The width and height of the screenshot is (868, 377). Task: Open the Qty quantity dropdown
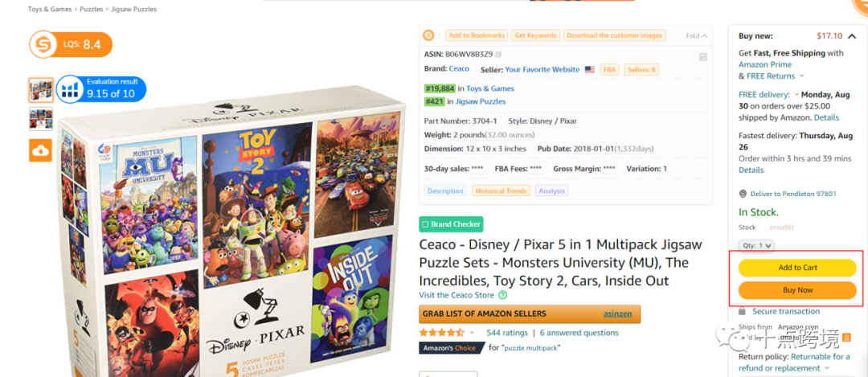[756, 245]
